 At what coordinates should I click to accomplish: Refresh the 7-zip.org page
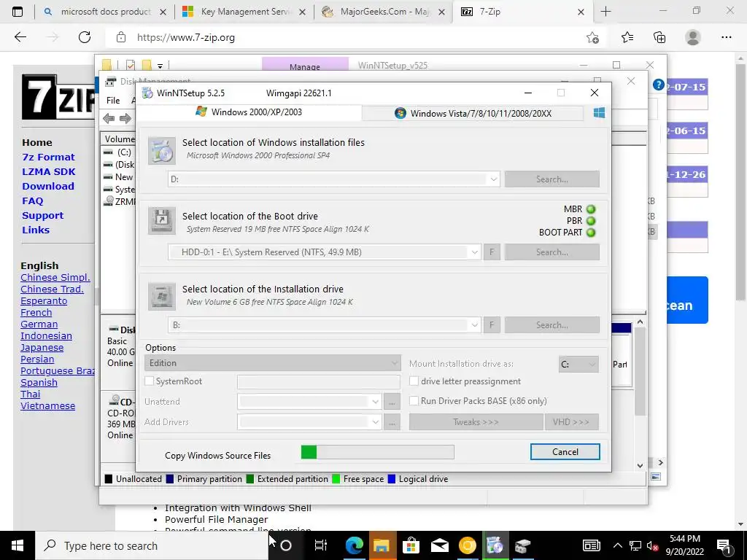tap(85, 37)
